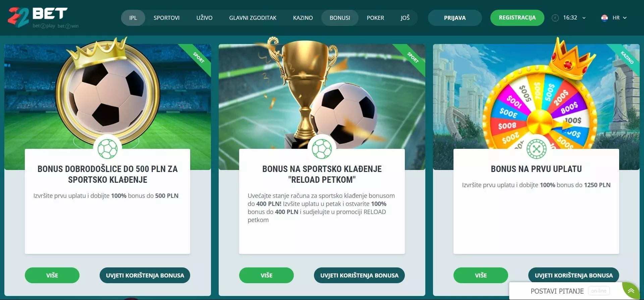644x300 pixels.
Task: Click the green REGISTRACIJA button
Action: (x=517, y=18)
